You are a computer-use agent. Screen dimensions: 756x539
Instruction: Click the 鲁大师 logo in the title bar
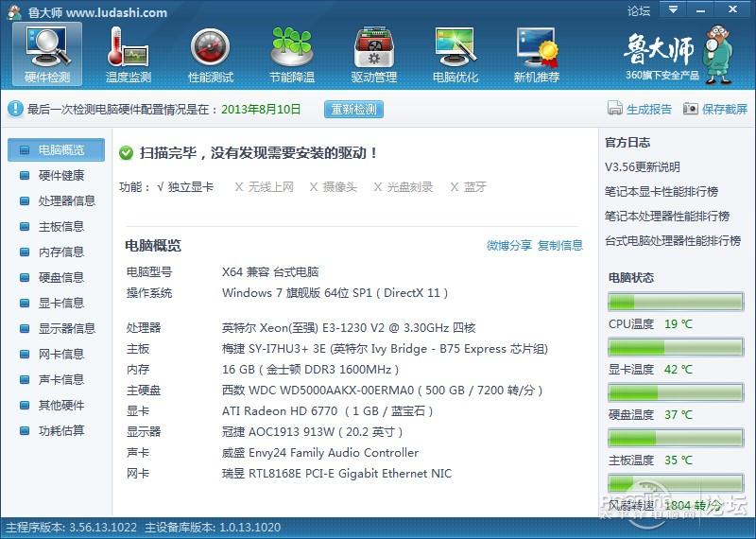(14, 11)
